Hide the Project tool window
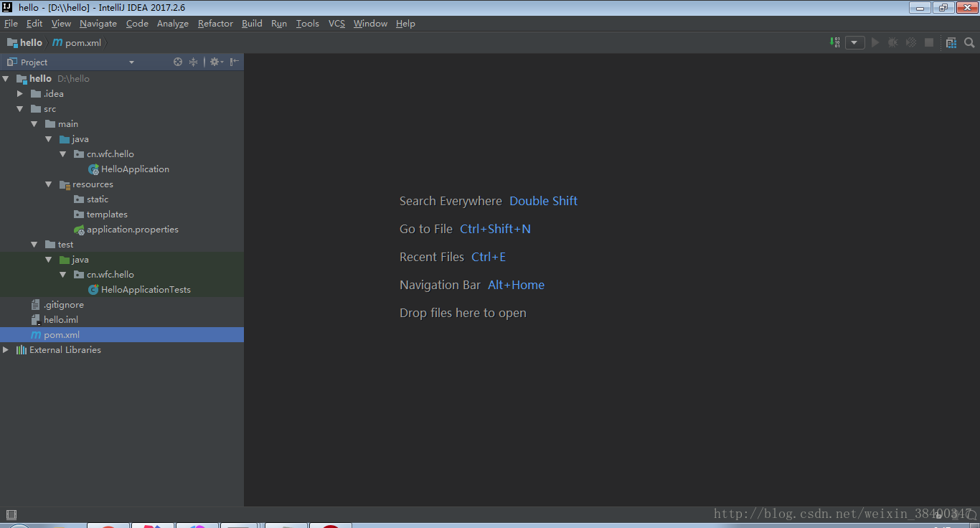 click(235, 62)
